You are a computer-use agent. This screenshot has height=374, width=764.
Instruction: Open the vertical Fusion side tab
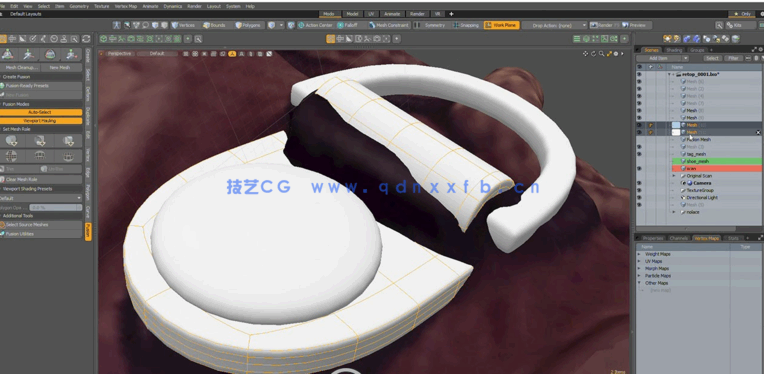88,232
